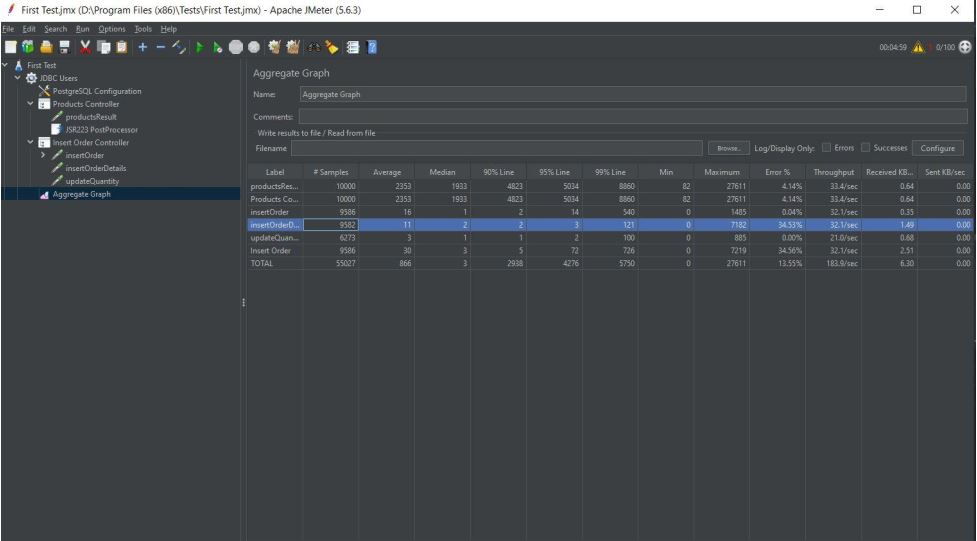Viewport: 977px width, 541px height.
Task: Click the Configure button
Action: pos(938,148)
